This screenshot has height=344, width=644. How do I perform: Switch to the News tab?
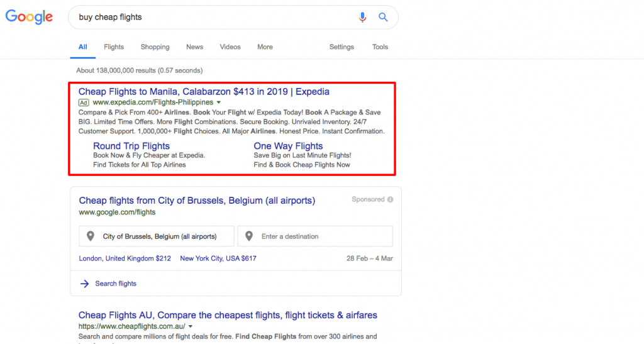(195, 47)
